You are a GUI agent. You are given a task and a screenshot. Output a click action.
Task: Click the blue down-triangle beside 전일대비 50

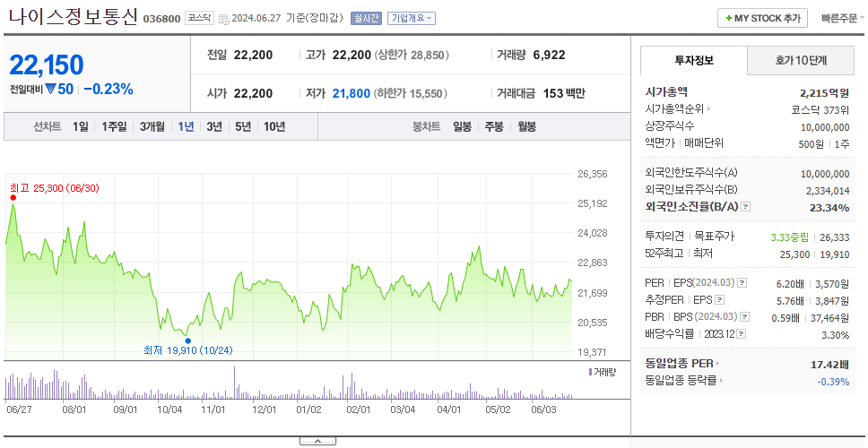(50, 89)
